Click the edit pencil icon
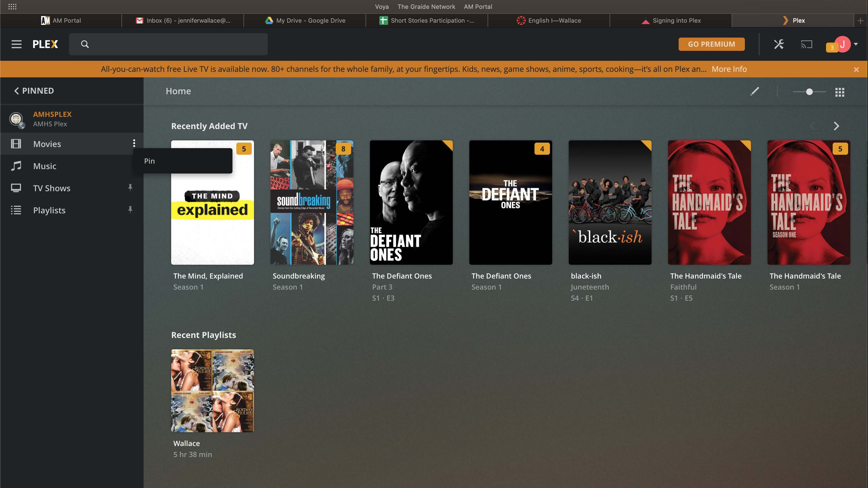This screenshot has height=488, width=868. pos(755,91)
